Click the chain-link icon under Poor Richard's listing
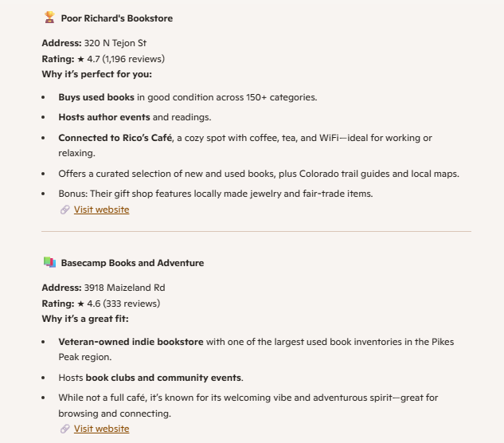The image size is (504, 443). pos(64,210)
